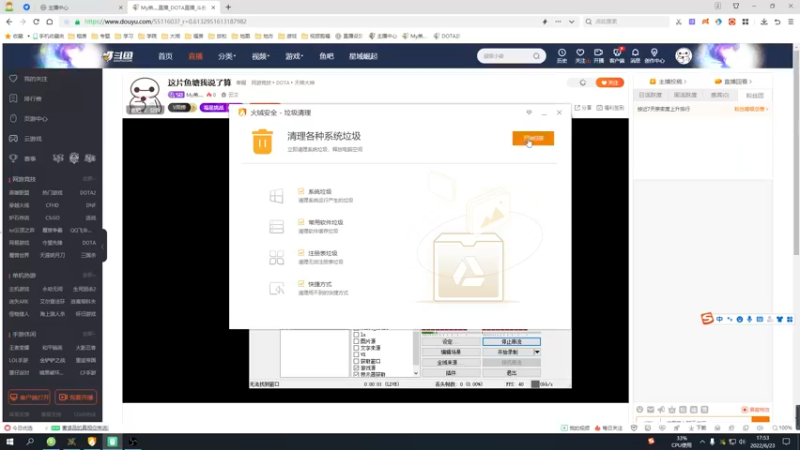The height and width of the screenshot is (450, 800).
Task: Click the Douyu site search field
Action: pyautogui.click(x=505, y=56)
